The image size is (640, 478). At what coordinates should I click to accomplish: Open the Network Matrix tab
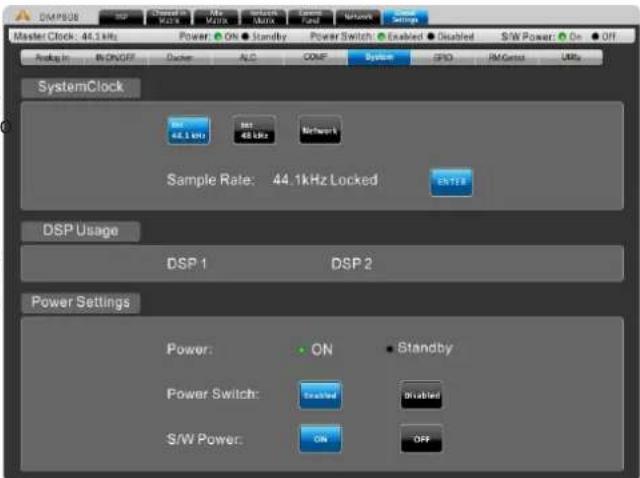[x=263, y=17]
